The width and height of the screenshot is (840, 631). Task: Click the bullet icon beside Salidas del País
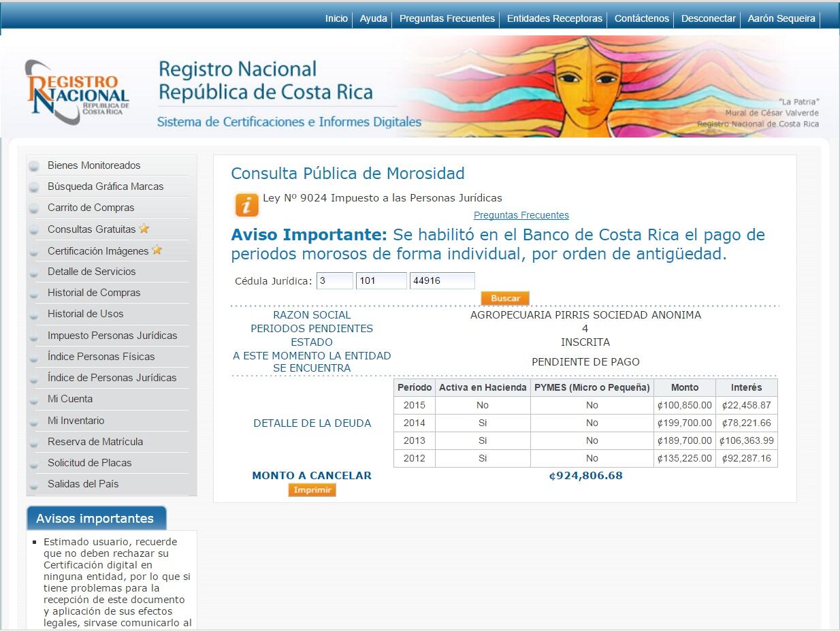click(x=34, y=485)
